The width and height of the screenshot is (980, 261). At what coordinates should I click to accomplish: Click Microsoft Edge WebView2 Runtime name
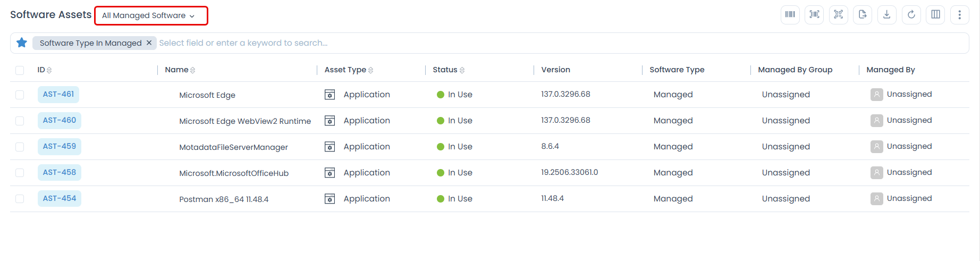coord(245,121)
